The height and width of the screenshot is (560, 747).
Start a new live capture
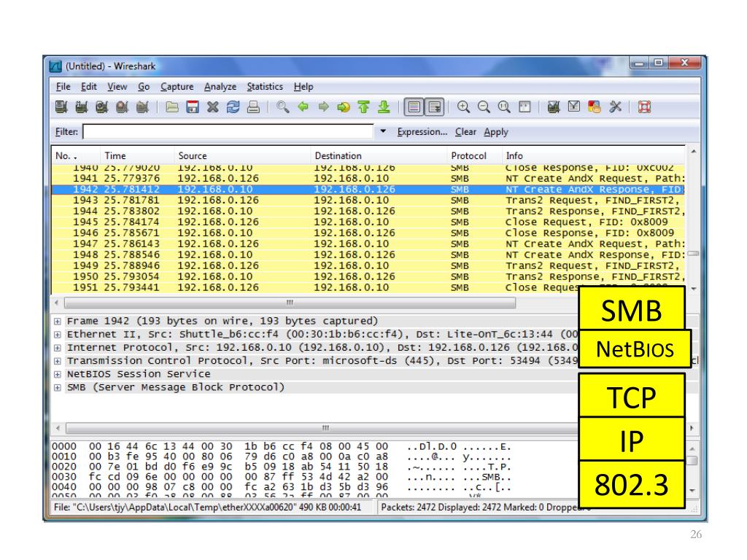(x=102, y=106)
